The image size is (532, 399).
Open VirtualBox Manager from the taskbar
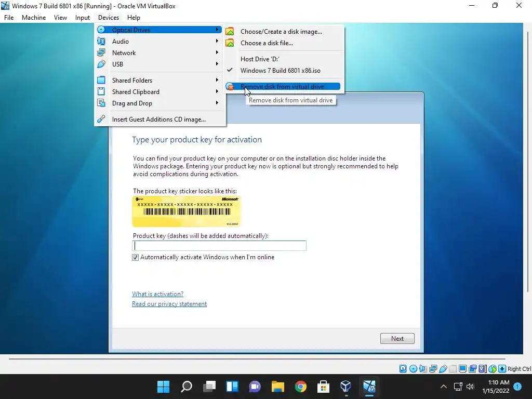coord(345,387)
